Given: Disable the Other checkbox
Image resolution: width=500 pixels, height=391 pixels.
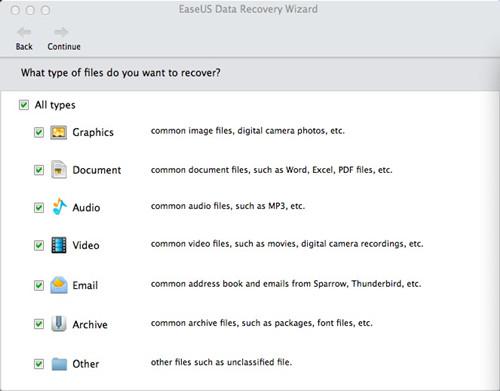Looking at the screenshot, I should 39,364.
